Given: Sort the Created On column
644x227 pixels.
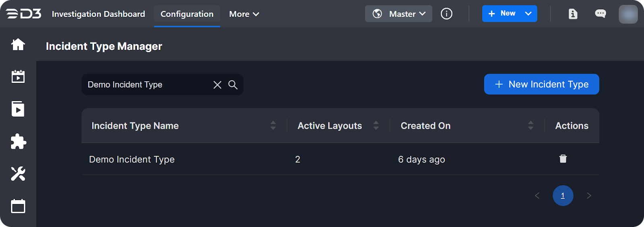Looking at the screenshot, I should tap(530, 126).
